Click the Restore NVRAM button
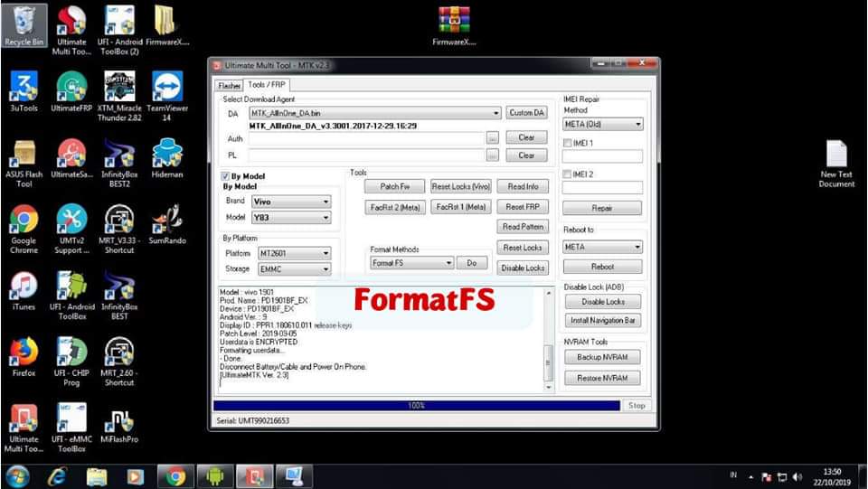This screenshot has height=489, width=868. (x=602, y=378)
